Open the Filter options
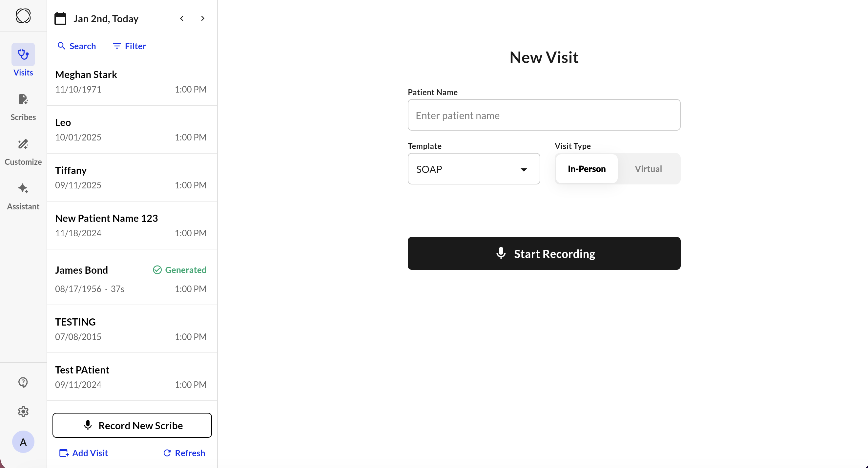This screenshot has width=868, height=468. [x=129, y=46]
